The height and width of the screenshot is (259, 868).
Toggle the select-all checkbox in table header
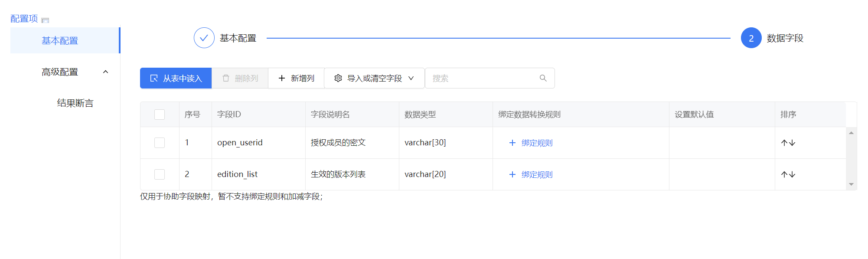point(160,115)
